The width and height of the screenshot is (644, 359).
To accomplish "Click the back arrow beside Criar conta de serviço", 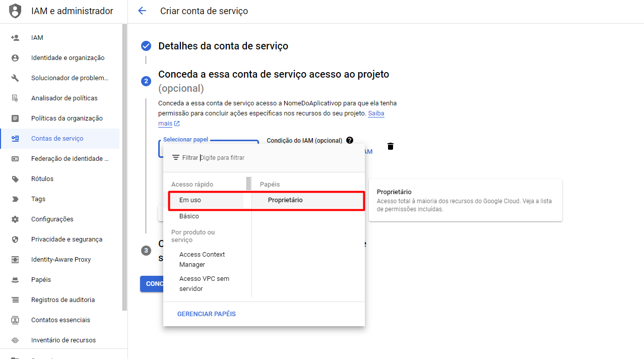I will [142, 11].
